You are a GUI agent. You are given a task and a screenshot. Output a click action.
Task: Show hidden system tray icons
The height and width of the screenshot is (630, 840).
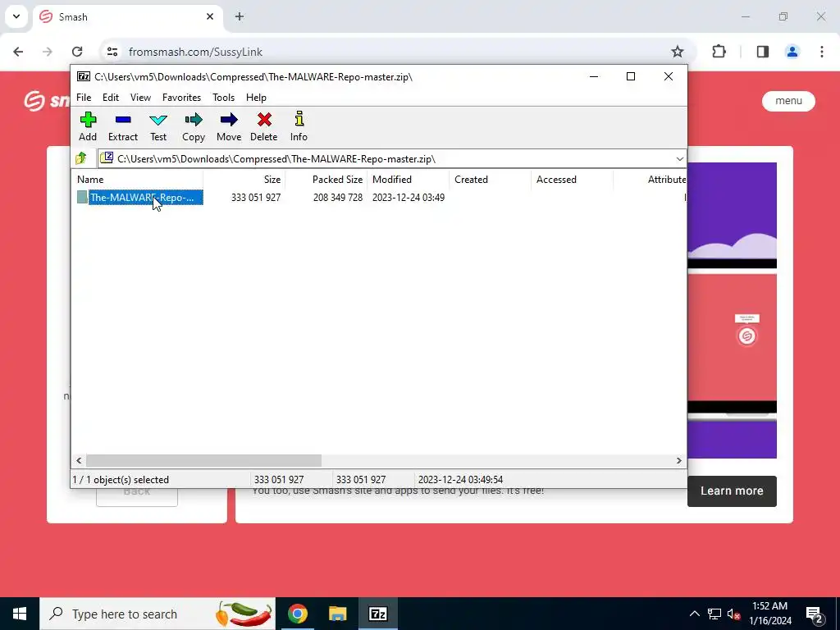(x=694, y=614)
